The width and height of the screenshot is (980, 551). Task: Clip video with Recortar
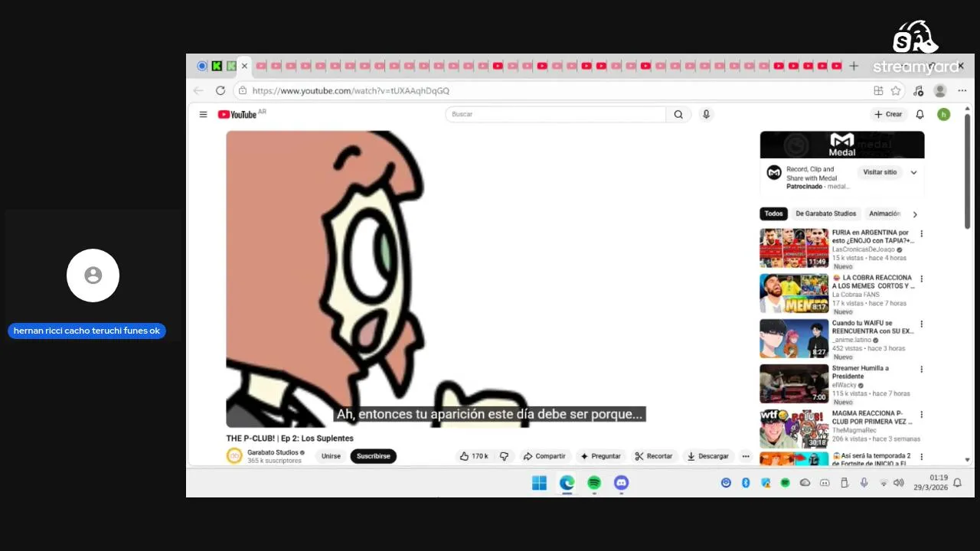(653, 456)
